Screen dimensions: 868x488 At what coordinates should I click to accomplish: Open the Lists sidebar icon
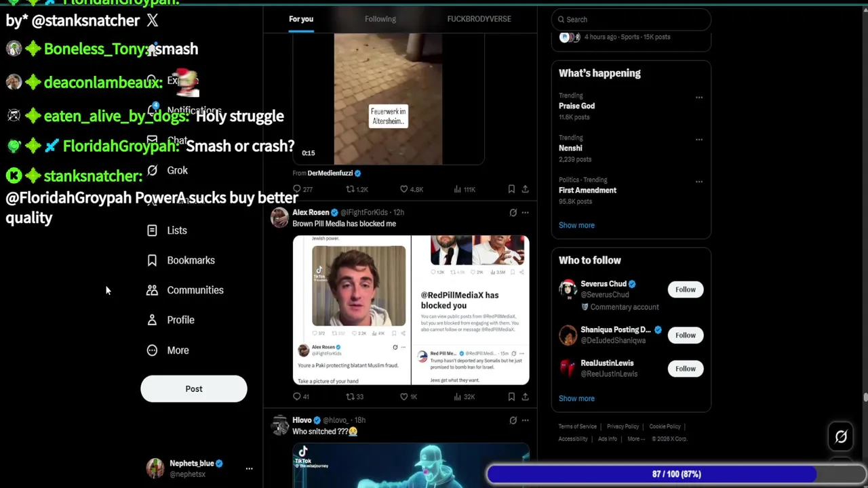152,230
